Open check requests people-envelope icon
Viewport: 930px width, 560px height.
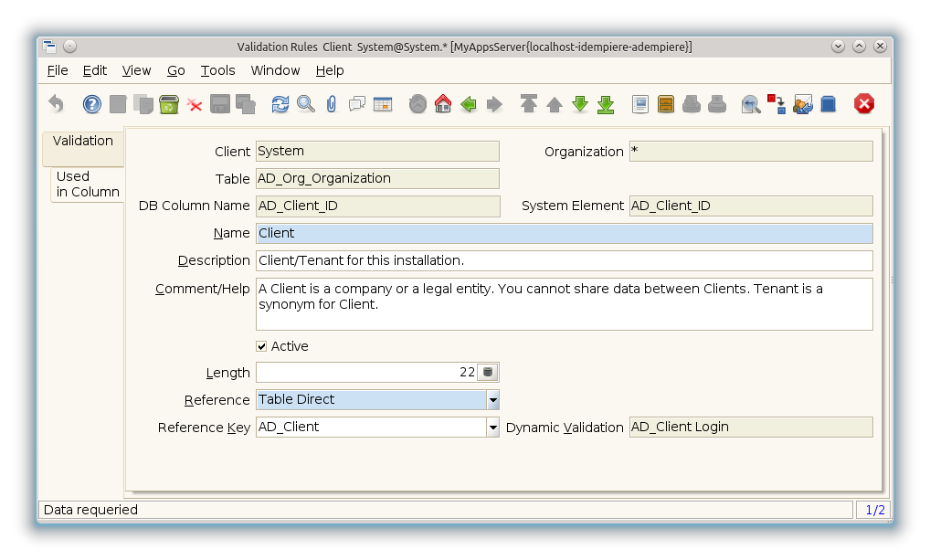(803, 104)
